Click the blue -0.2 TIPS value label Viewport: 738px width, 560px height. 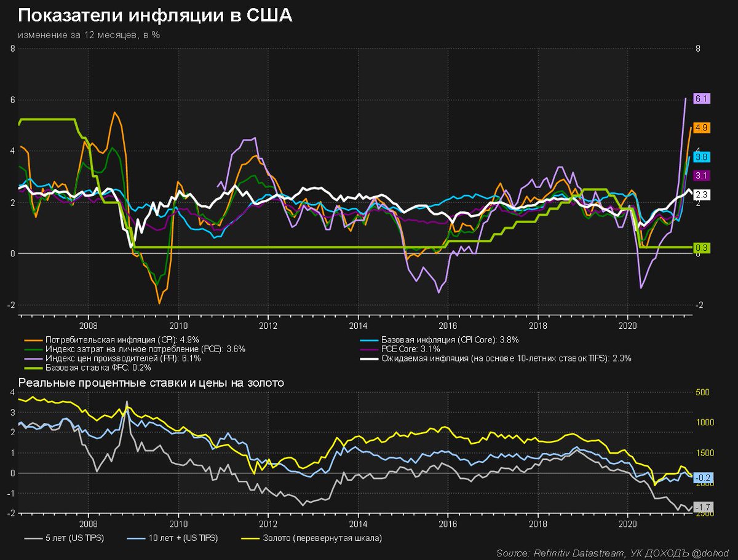(702, 478)
